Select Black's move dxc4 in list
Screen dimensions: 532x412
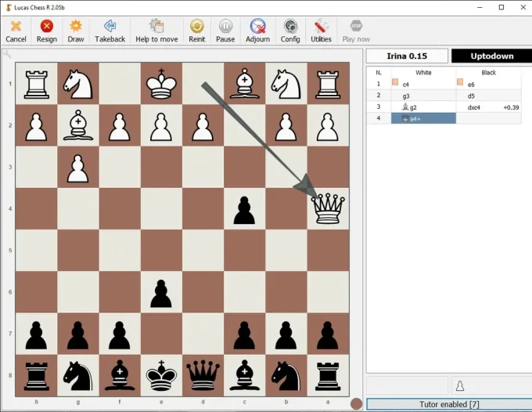[474, 107]
